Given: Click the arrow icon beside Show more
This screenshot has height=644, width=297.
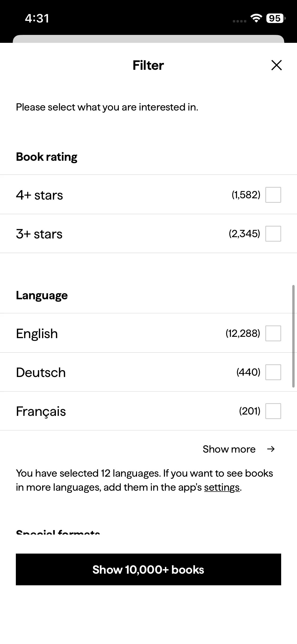Looking at the screenshot, I should [x=271, y=449].
